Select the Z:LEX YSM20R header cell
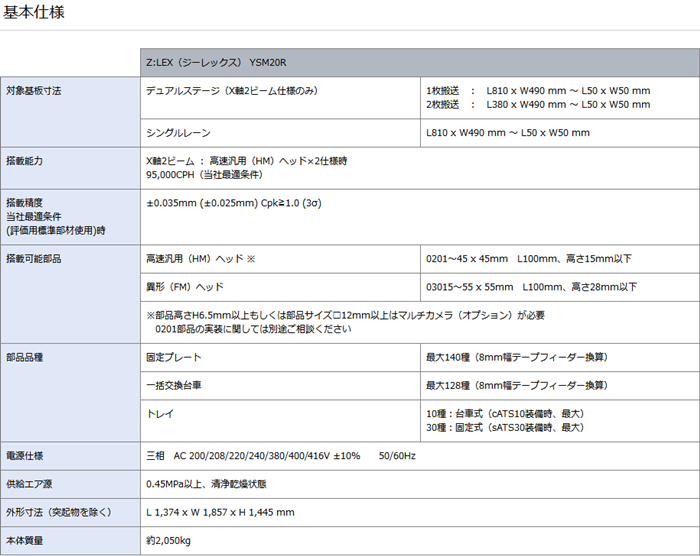This screenshot has width=700, height=556. (420, 63)
